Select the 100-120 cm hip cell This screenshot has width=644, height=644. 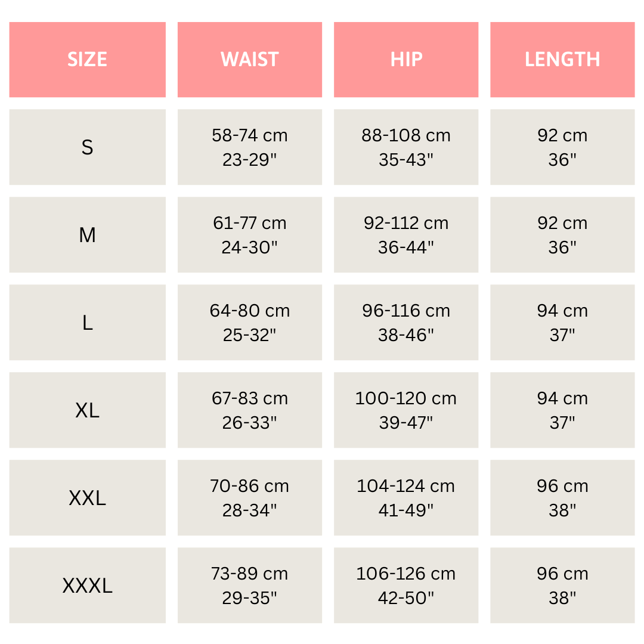(405, 410)
